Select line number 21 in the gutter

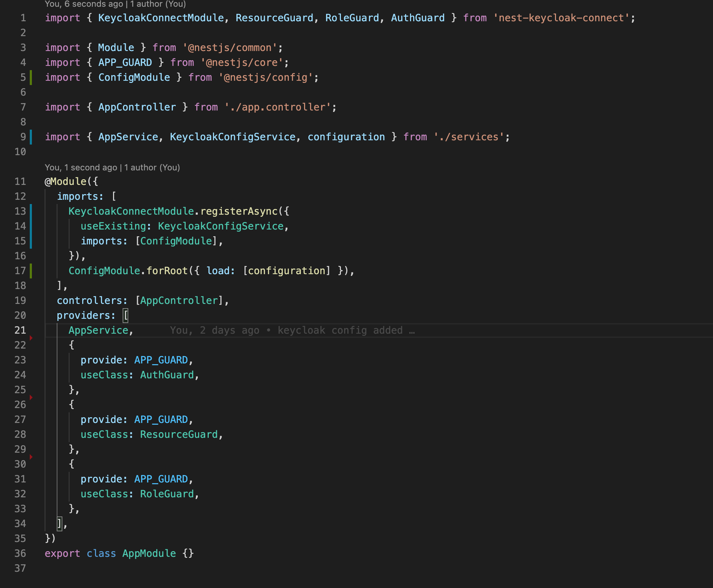(x=20, y=330)
